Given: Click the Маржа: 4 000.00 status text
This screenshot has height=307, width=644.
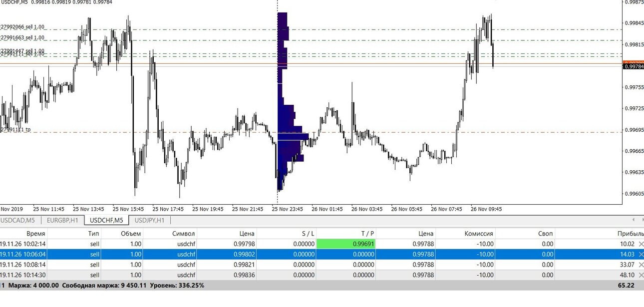Looking at the screenshot, I should pos(32,286).
